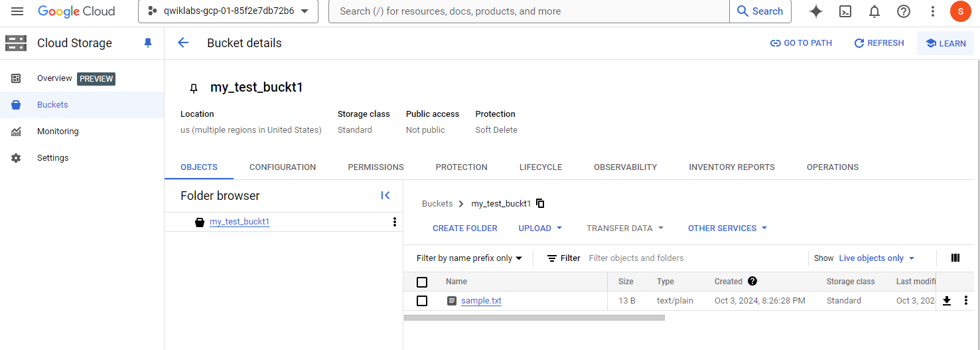The image size is (980, 350).
Task: Switch to the Observability tab
Action: (x=626, y=167)
